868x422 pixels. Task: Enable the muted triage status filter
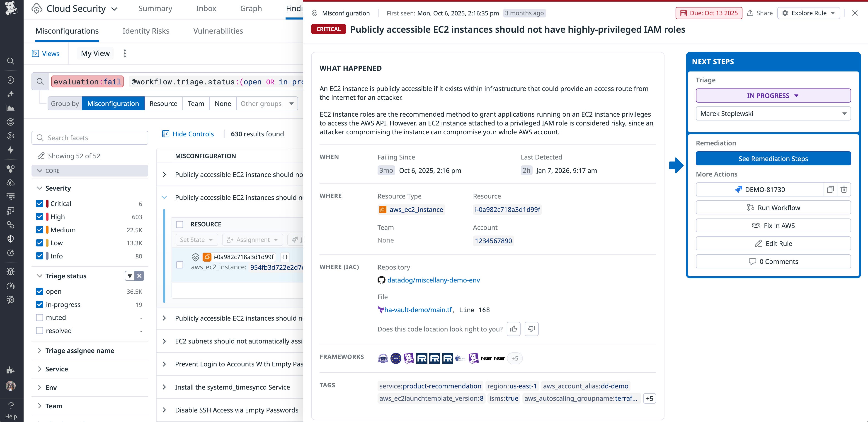pyautogui.click(x=39, y=317)
